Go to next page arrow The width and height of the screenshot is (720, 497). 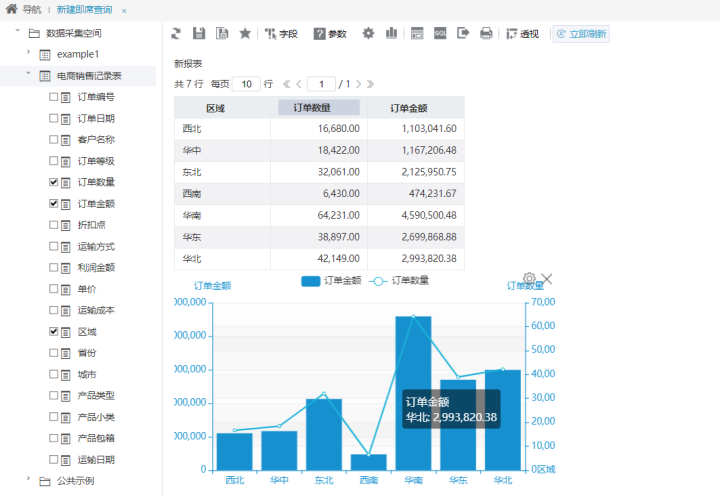click(x=359, y=84)
